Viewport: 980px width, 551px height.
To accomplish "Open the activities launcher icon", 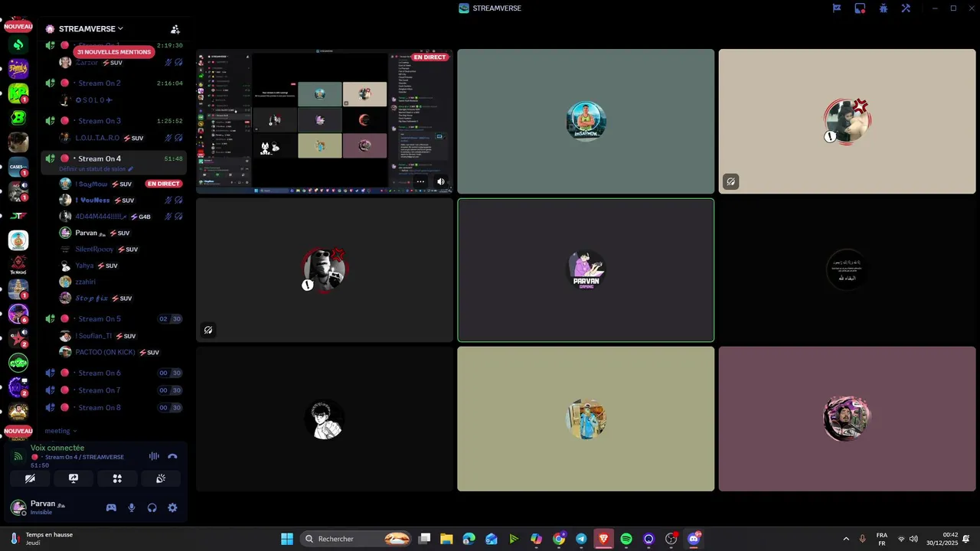I will click(x=117, y=478).
